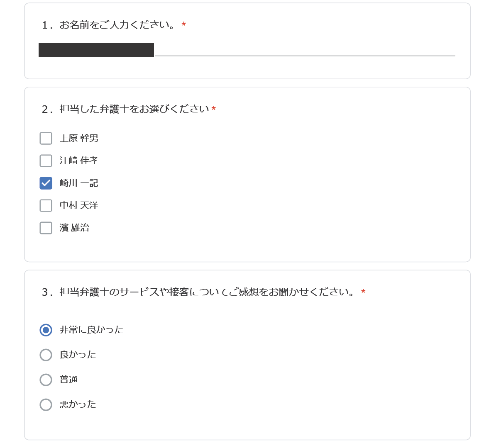Screen dimensions: 494x448
Task: Check the 上原 幹男 checkbox square
Action: pyautogui.click(x=46, y=138)
